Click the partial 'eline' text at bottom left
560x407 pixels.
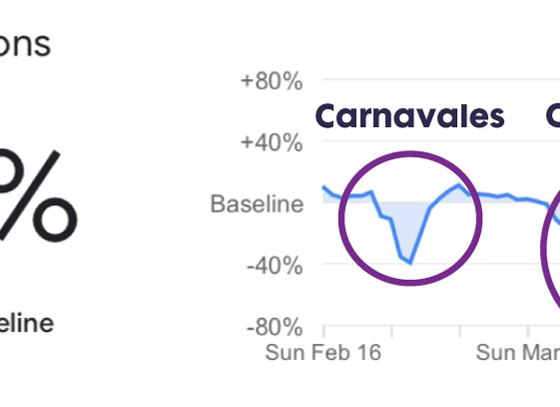[x=26, y=323]
